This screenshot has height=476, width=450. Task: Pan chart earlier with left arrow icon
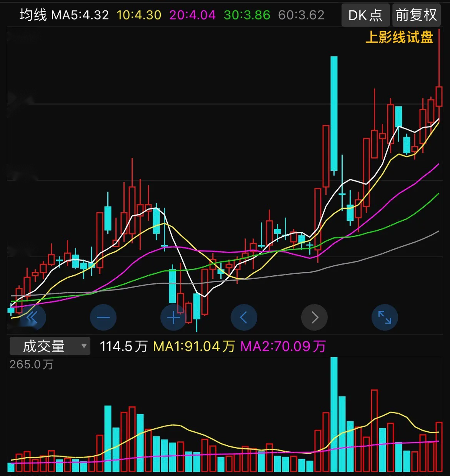click(243, 317)
